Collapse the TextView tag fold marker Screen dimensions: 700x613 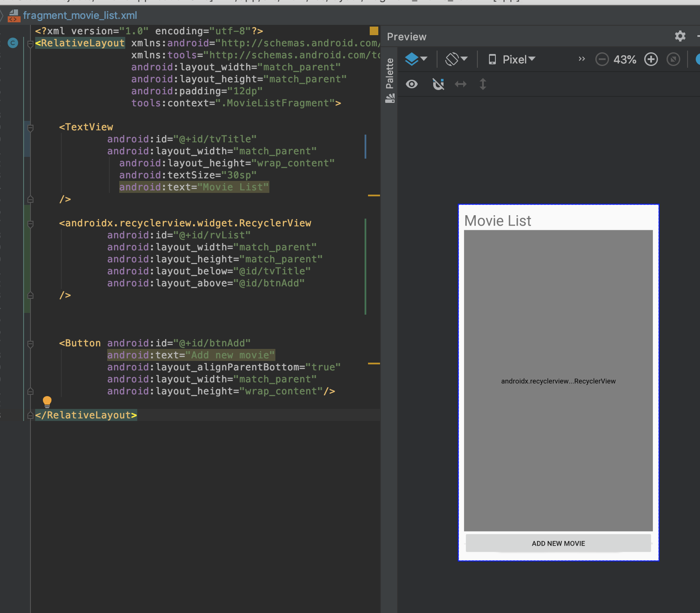30,128
